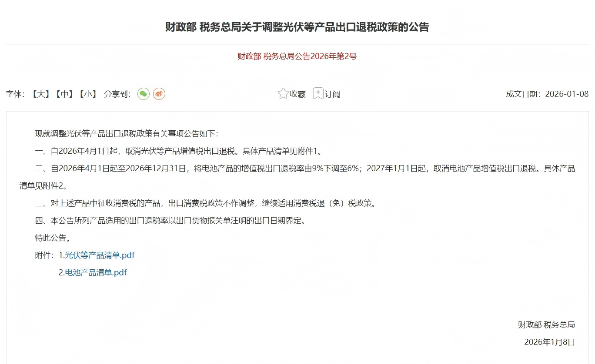
Task: Set font size to 大 (large)
Action: click(41, 94)
